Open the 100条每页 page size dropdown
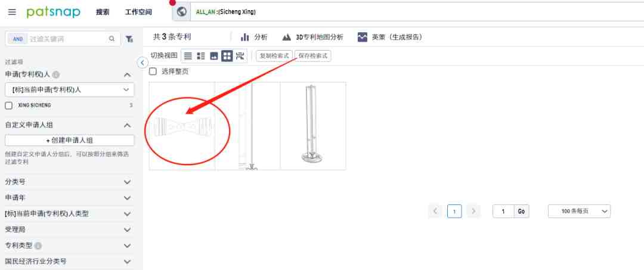 click(x=579, y=211)
